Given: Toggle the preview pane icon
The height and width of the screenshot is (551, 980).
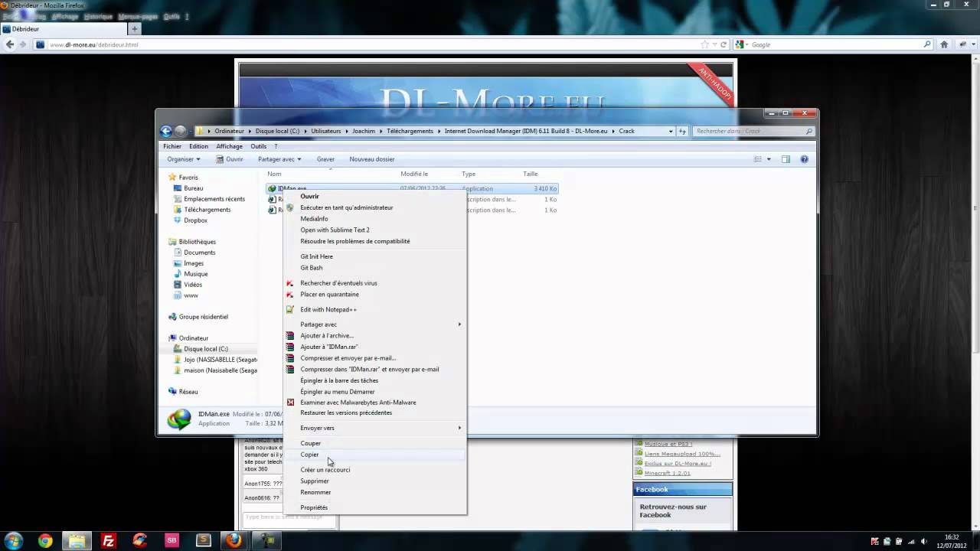Looking at the screenshot, I should click(786, 159).
